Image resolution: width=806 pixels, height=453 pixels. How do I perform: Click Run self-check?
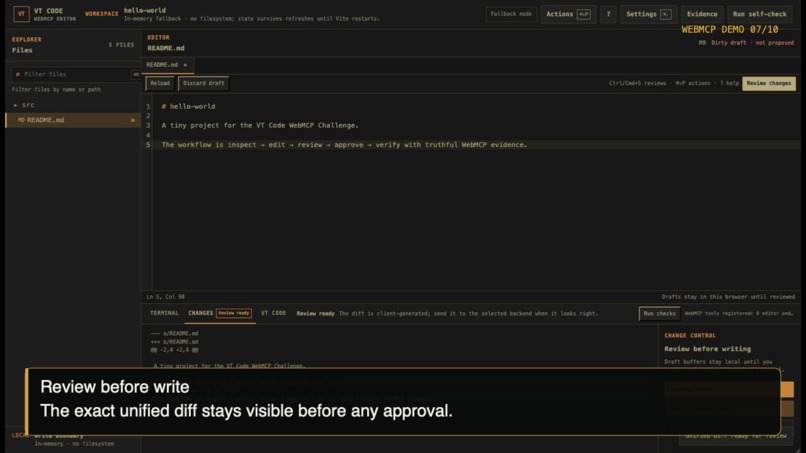point(760,14)
